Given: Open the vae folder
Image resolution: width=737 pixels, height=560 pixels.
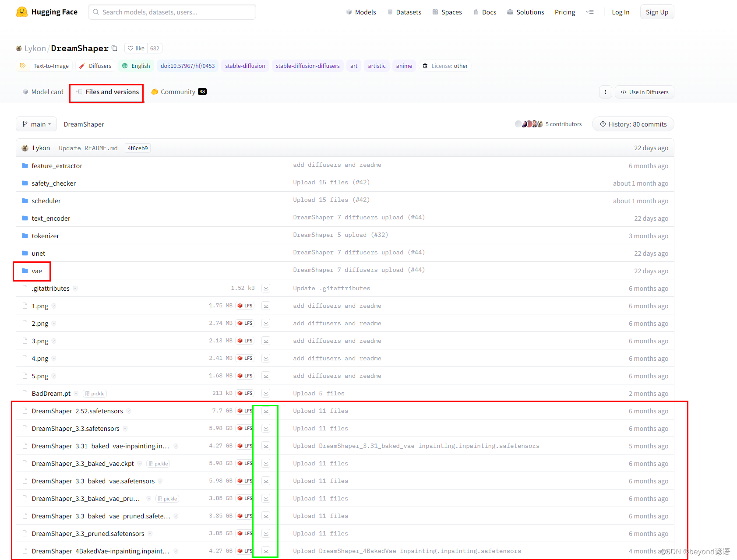Looking at the screenshot, I should (37, 271).
